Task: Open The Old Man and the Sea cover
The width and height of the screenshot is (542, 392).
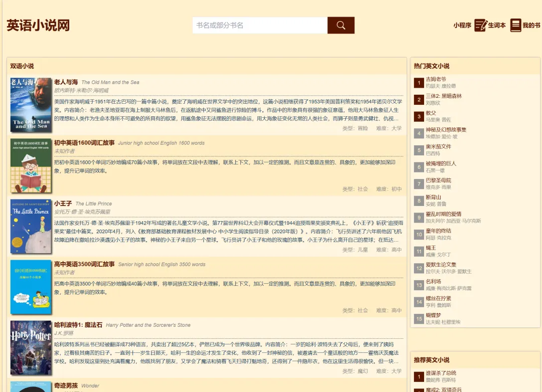Action: coord(31,105)
